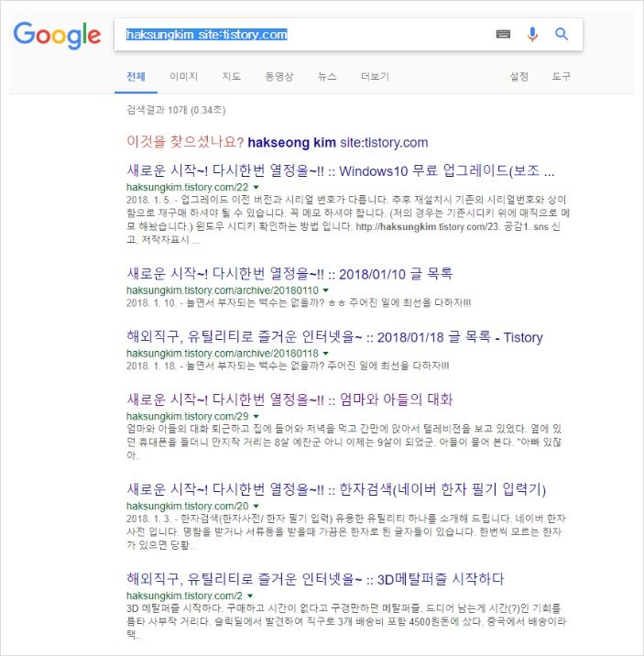Click the green URL haksungkim.tistory.com/20
Image resolution: width=644 pixels, height=656 pixels.
[188, 506]
